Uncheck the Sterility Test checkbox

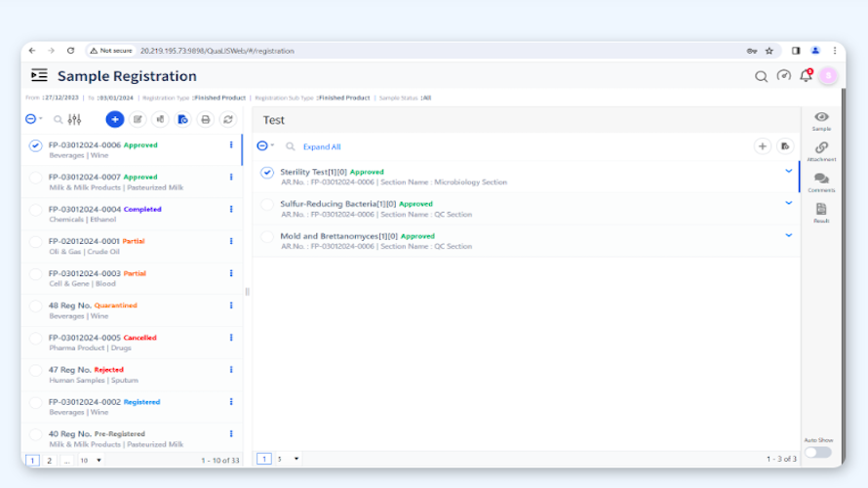(267, 173)
